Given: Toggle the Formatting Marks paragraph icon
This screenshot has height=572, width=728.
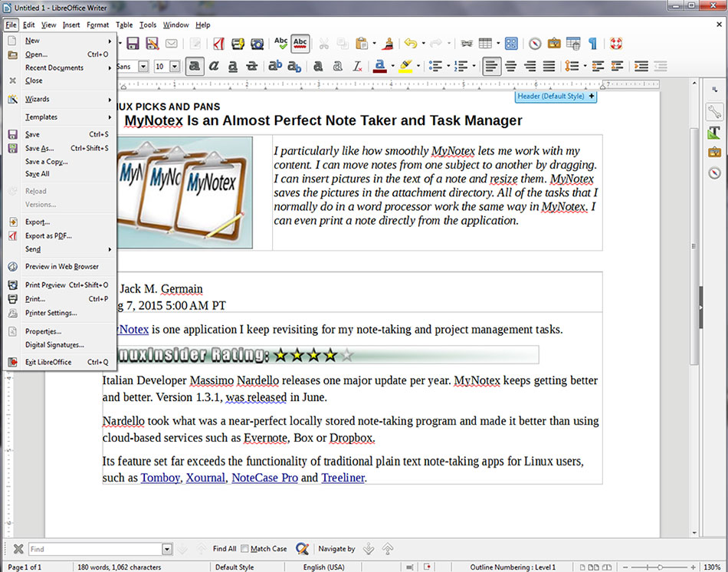Looking at the screenshot, I should 592,44.
